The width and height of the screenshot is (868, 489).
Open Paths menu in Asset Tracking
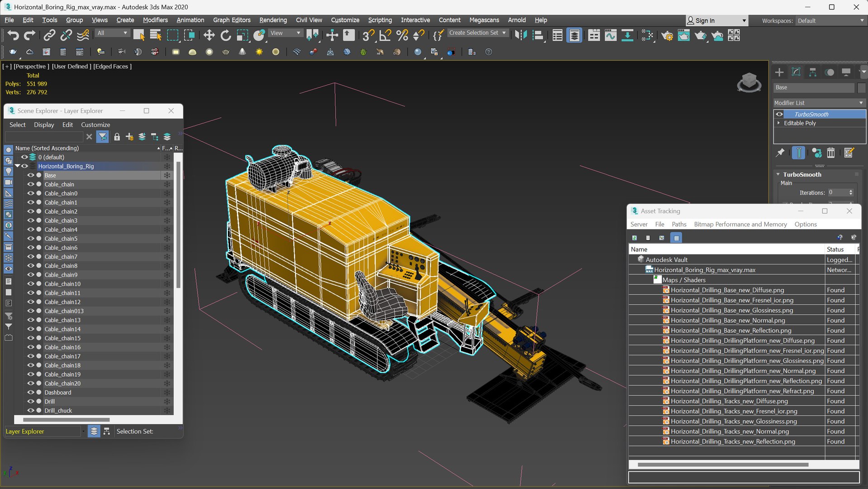click(x=678, y=224)
